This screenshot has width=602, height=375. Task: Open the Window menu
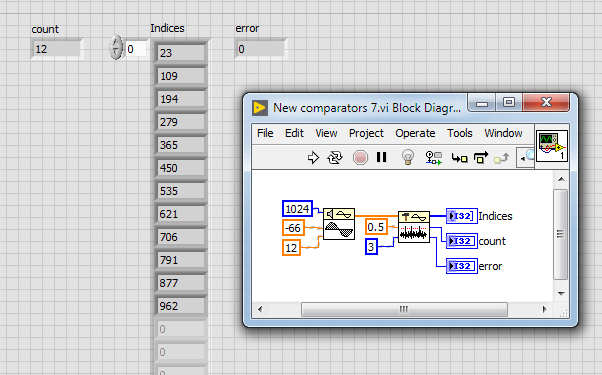(x=503, y=133)
